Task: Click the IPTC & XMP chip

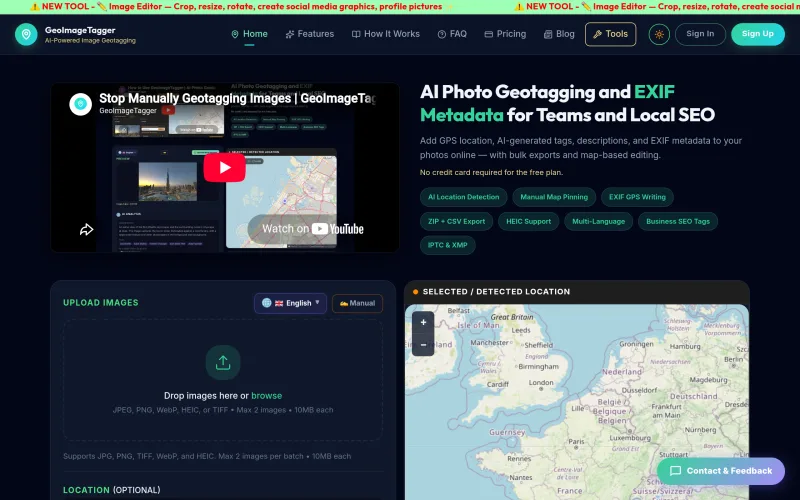Action: click(x=447, y=245)
